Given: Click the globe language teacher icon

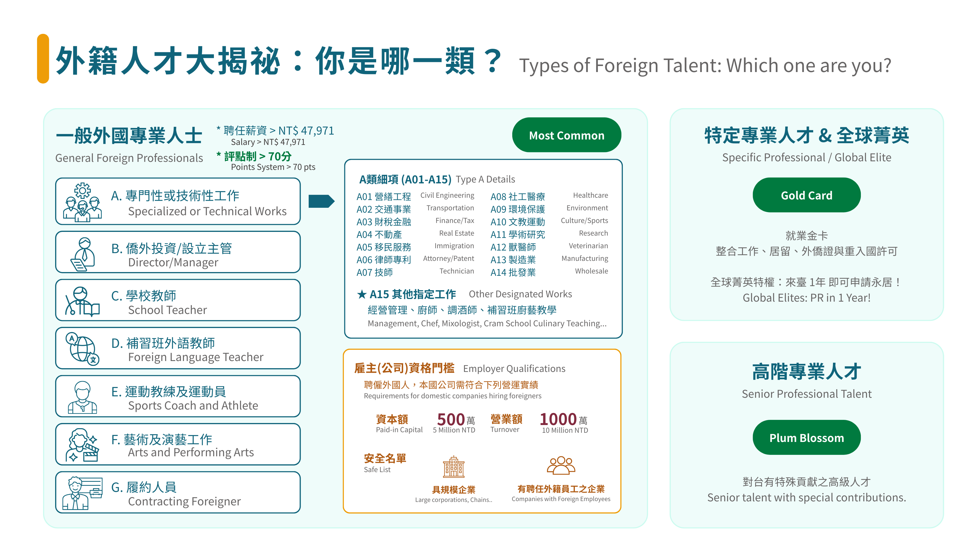Looking at the screenshot, I should pos(83,349).
